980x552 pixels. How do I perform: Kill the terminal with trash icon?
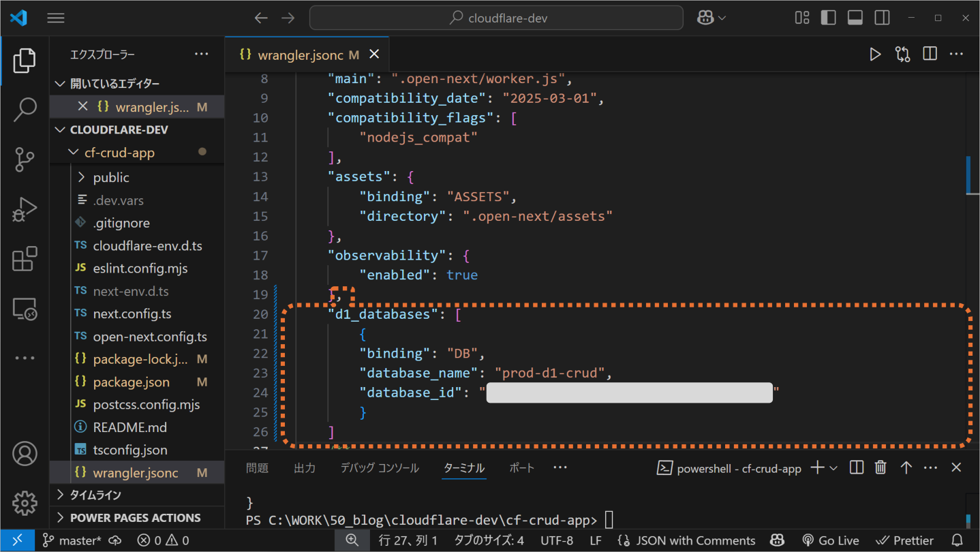click(881, 467)
